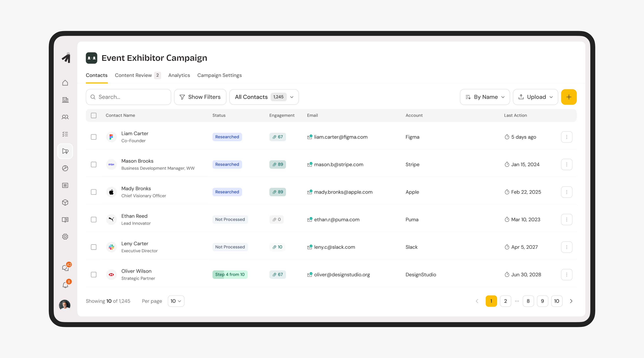Click the pie chart analytics sidebar icon

click(x=65, y=168)
